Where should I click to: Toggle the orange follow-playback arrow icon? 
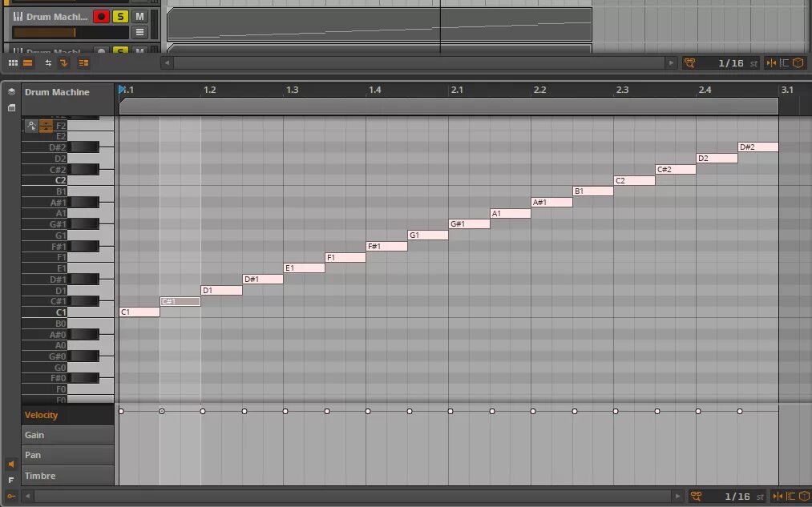click(x=63, y=63)
